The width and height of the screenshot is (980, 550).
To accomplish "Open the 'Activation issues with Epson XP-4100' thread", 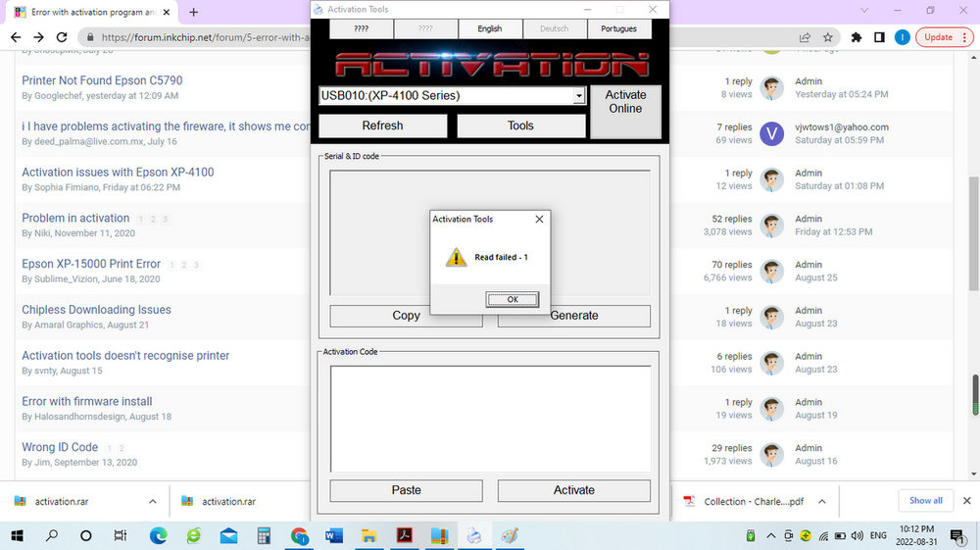I will (118, 173).
